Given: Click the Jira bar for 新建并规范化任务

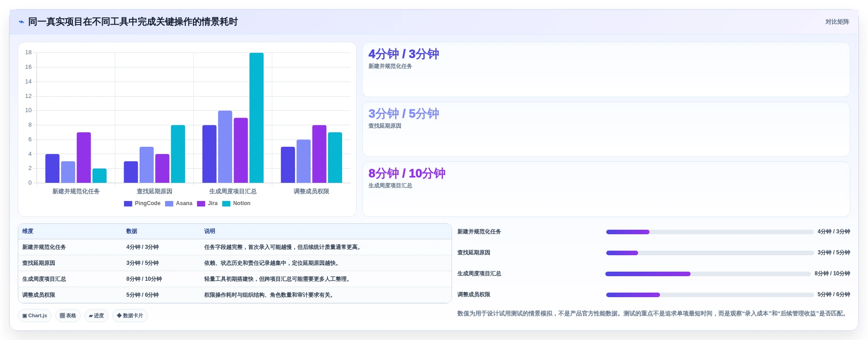Looking at the screenshot, I should [83, 158].
